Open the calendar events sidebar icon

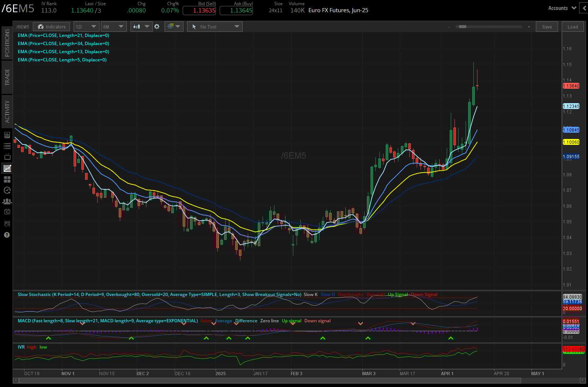[x=7, y=212]
